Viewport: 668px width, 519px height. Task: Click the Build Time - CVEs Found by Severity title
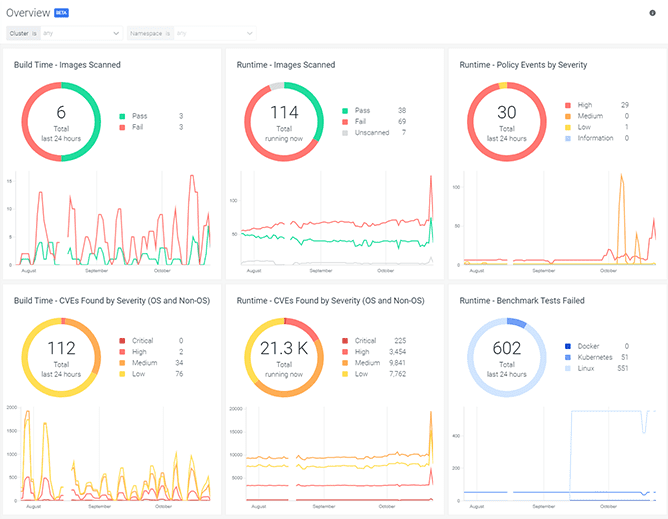pos(112,300)
